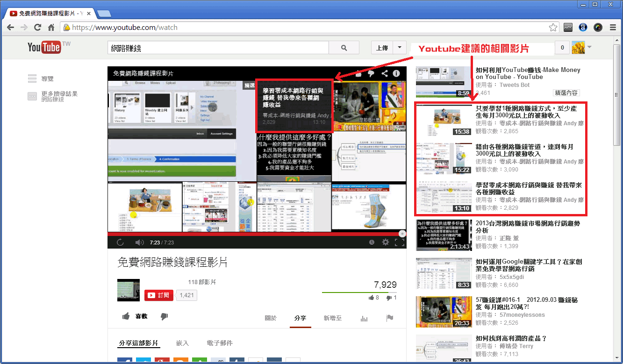Open the statistics bar-chart icon
The height and width of the screenshot is (364, 623).
point(364,318)
